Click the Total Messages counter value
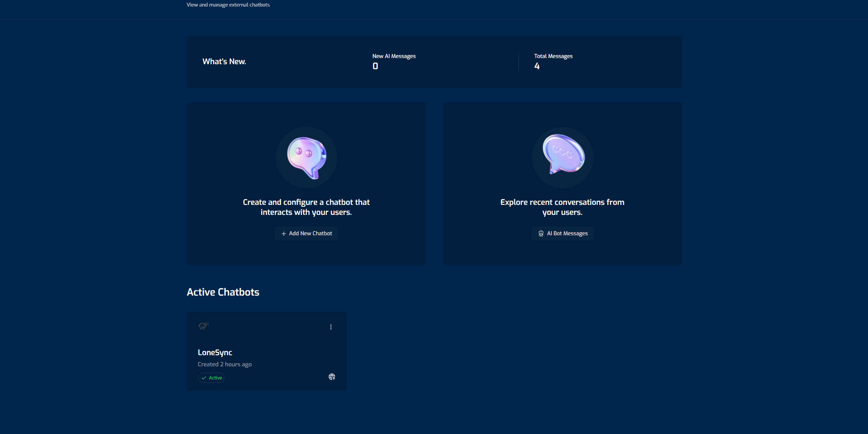The width and height of the screenshot is (868, 434). pos(537,66)
